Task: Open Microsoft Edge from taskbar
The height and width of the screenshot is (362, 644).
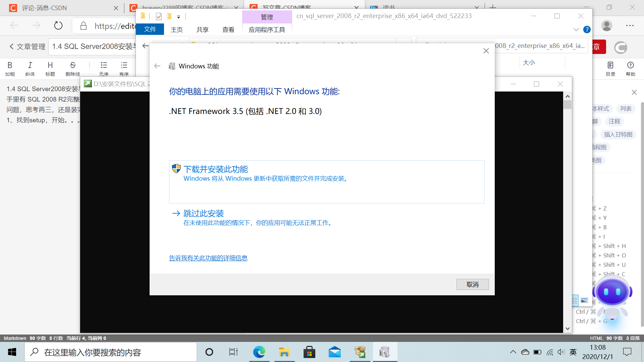Action: (x=259, y=352)
